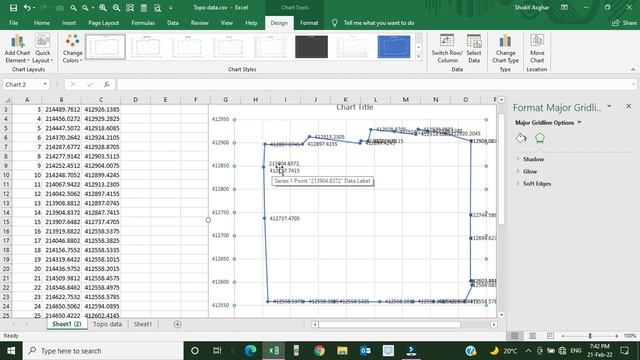Click zoom slider handle in status bar
Screen dimensions: 640x360
click(x=589, y=336)
